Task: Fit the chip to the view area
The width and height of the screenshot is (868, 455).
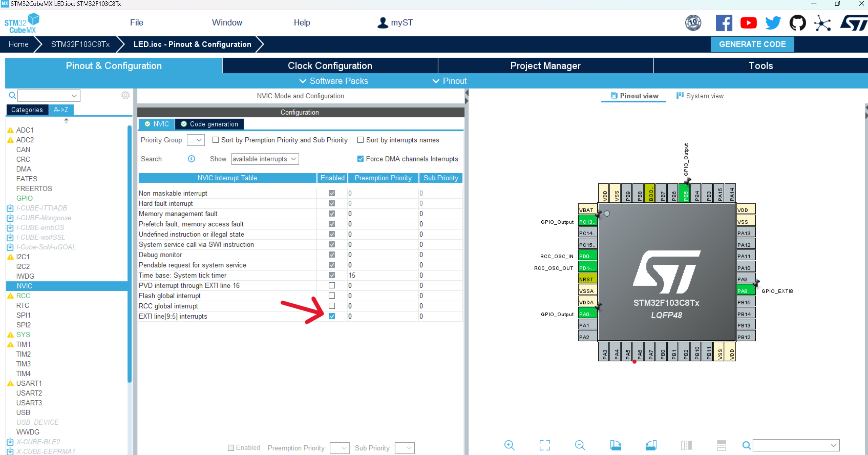Action: coord(545,445)
